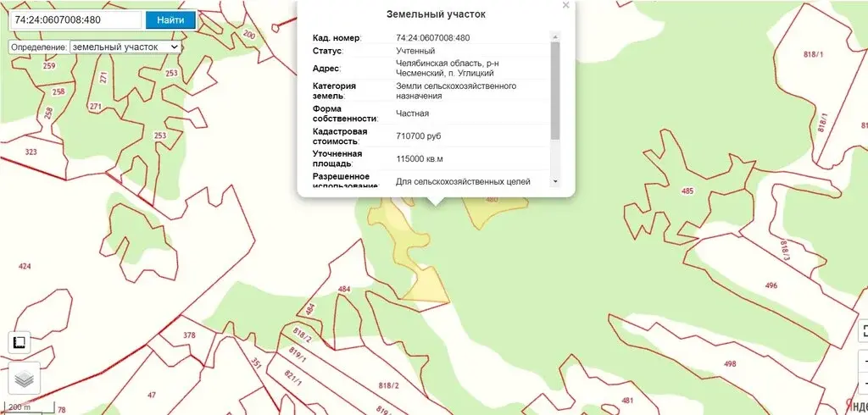Click the measurement ruler tool icon
868x415 pixels.
pos(19,342)
